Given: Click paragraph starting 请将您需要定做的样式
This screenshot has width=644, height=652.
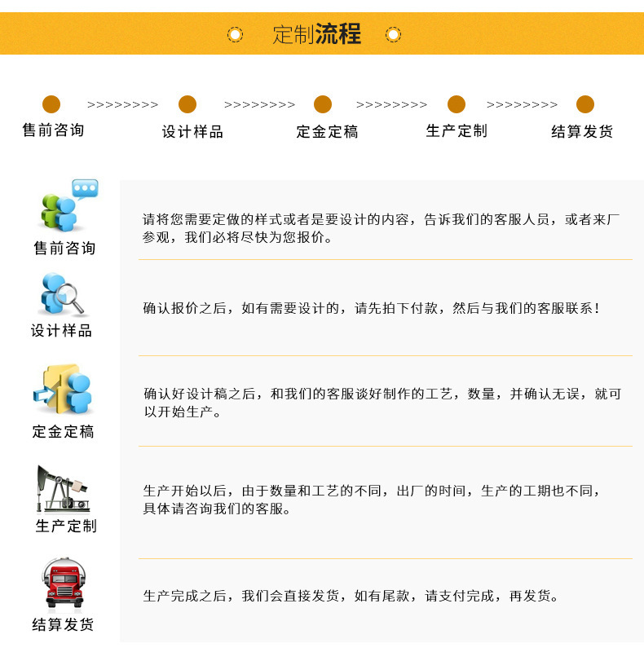Looking at the screenshot, I should (381, 228).
